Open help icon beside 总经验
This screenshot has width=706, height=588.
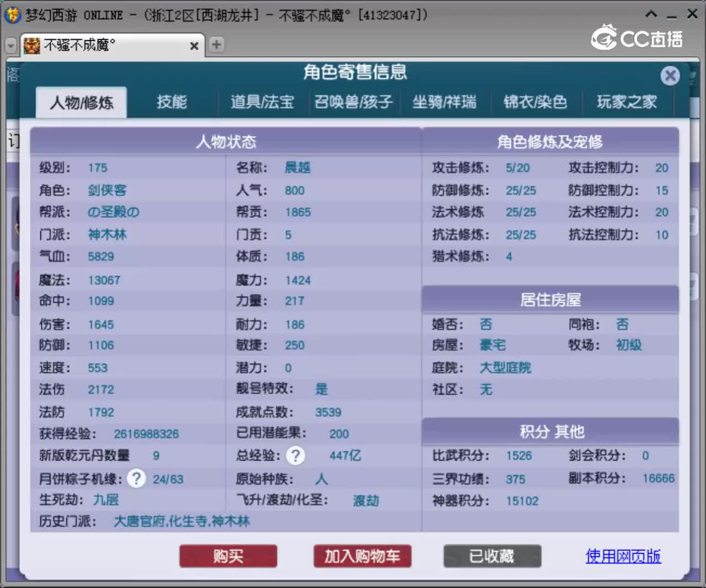click(x=296, y=456)
